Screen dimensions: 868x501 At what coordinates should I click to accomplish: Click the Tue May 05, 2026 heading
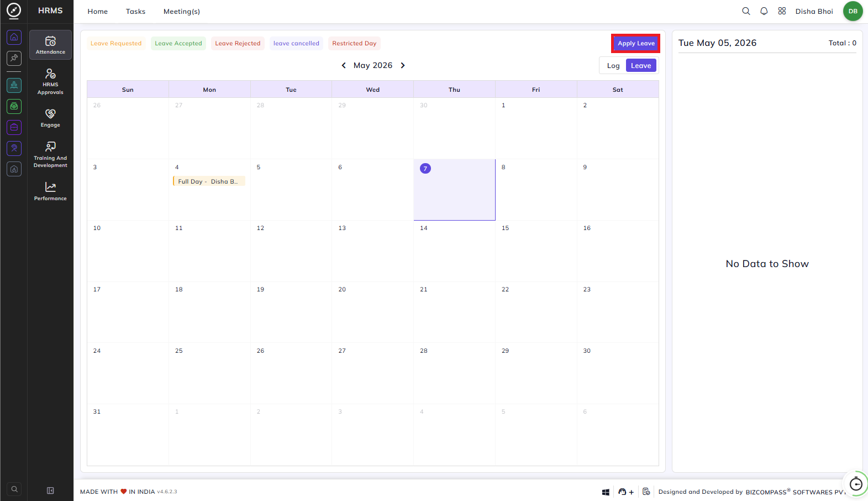pyautogui.click(x=717, y=43)
